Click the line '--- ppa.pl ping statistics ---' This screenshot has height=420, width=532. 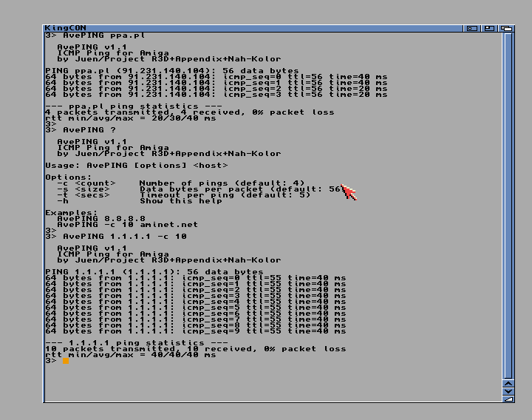point(134,106)
